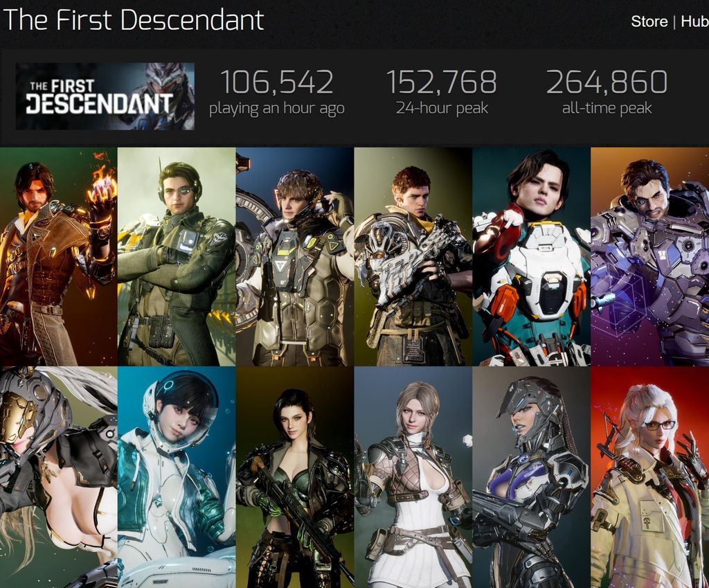Select the character in white and teal armor
This screenshot has width=709, height=588.
click(531, 256)
